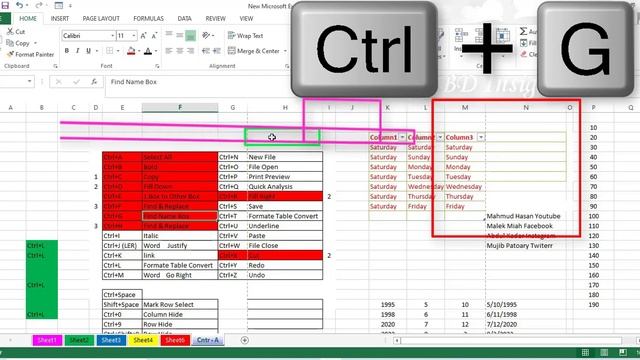
Task: Click the Cut scissors command
Action: 16,31
